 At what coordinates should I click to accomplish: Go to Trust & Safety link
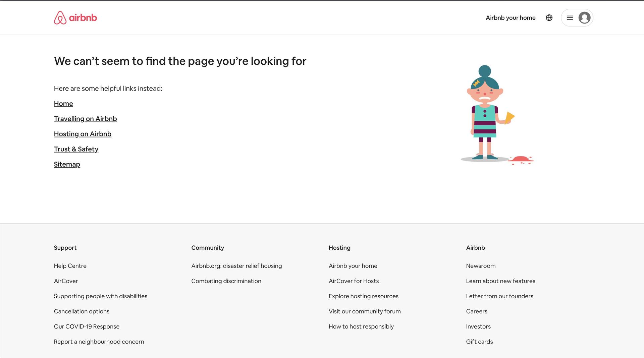76,149
